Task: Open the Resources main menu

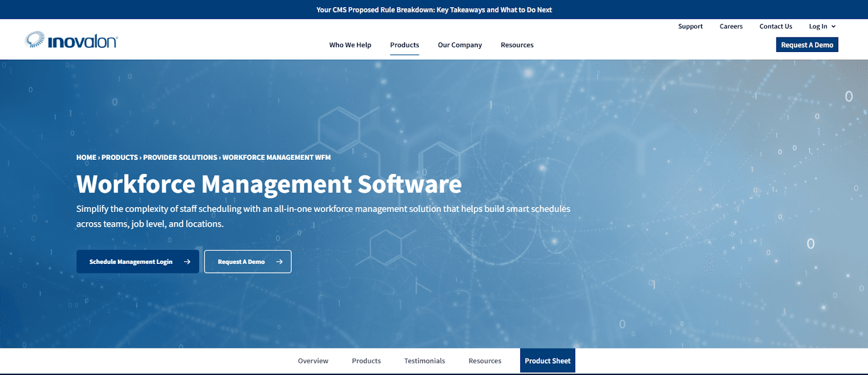Action: pyautogui.click(x=517, y=45)
